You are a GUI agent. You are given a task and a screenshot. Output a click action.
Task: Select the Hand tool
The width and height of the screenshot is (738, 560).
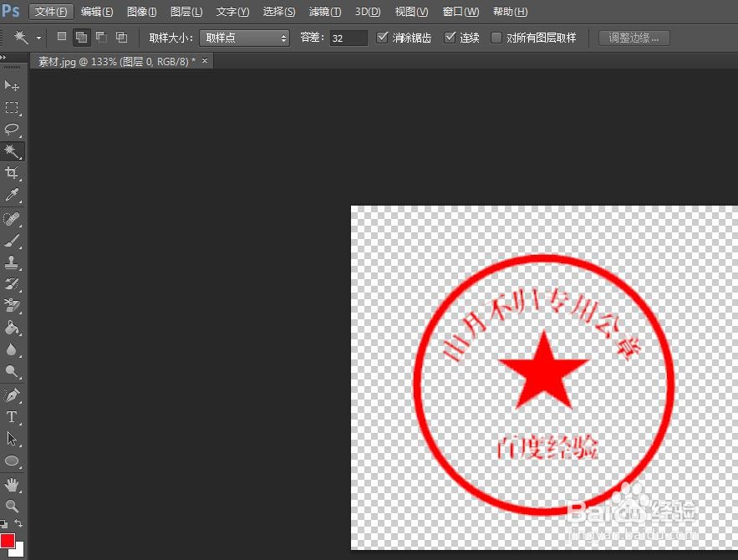[12, 484]
